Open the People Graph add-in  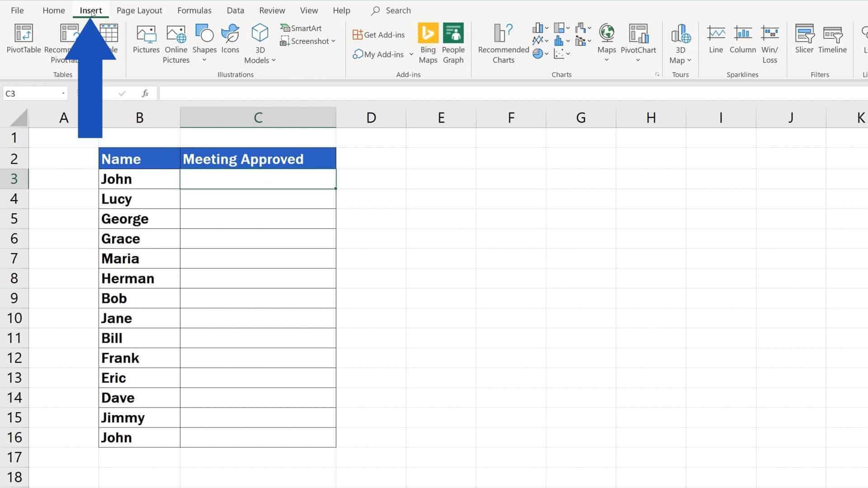point(453,43)
